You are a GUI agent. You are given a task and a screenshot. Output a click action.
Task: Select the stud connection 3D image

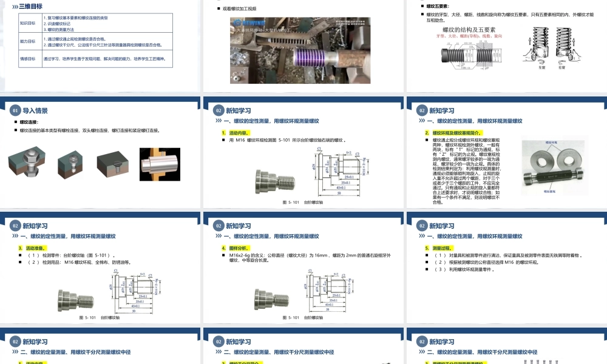[70, 164]
